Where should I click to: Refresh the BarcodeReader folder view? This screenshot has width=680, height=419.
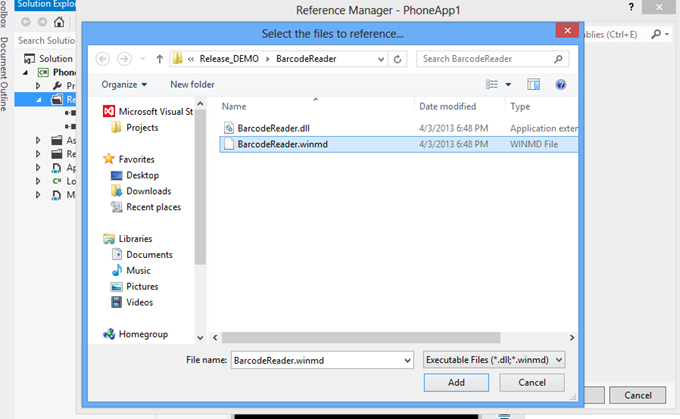397,59
